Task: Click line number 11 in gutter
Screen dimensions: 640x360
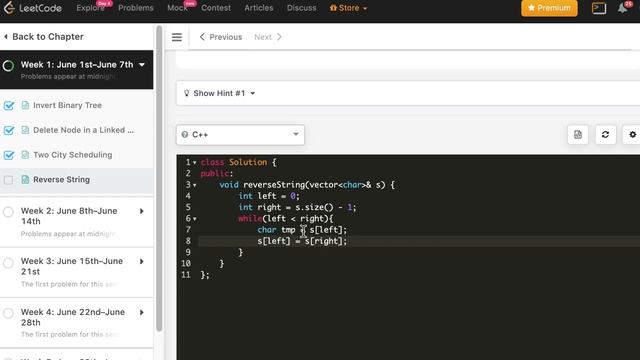Action: (186, 275)
